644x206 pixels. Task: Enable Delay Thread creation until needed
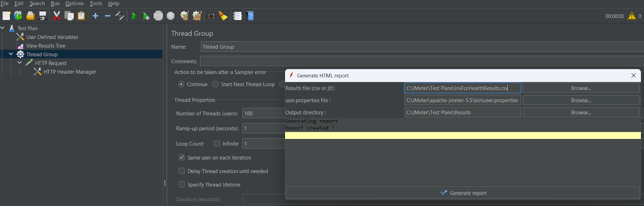[x=182, y=171]
